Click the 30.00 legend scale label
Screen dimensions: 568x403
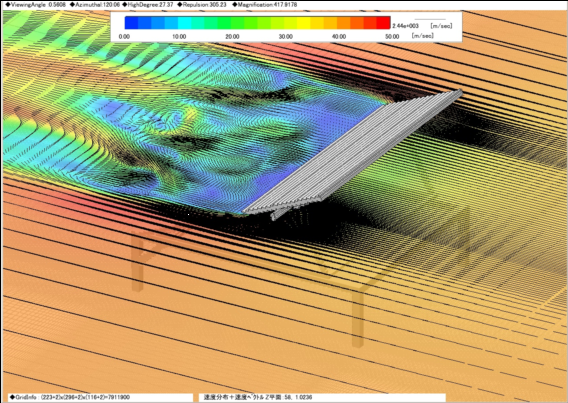click(x=285, y=37)
